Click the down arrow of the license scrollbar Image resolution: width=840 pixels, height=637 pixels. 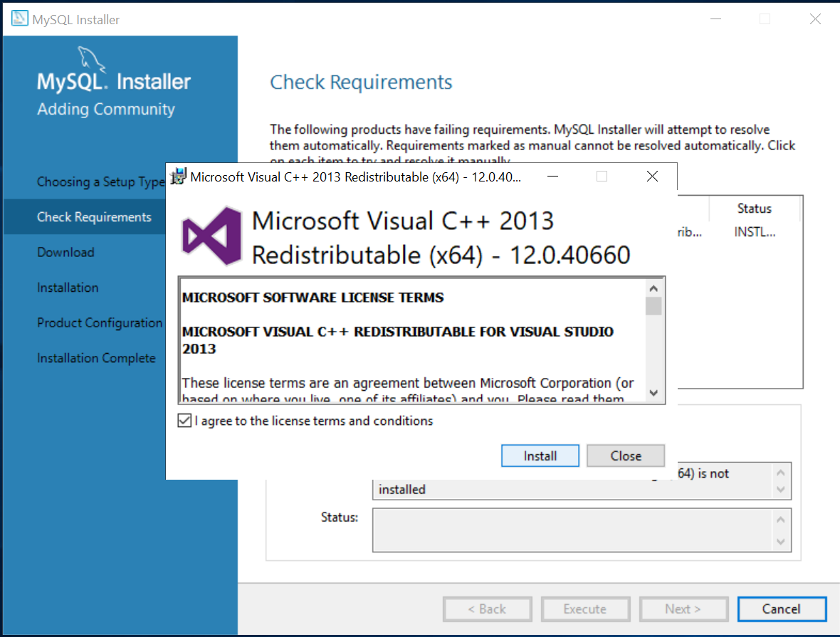click(x=654, y=392)
